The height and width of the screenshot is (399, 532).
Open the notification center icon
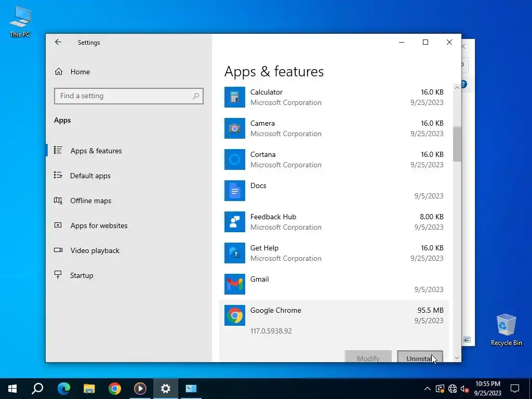click(515, 389)
